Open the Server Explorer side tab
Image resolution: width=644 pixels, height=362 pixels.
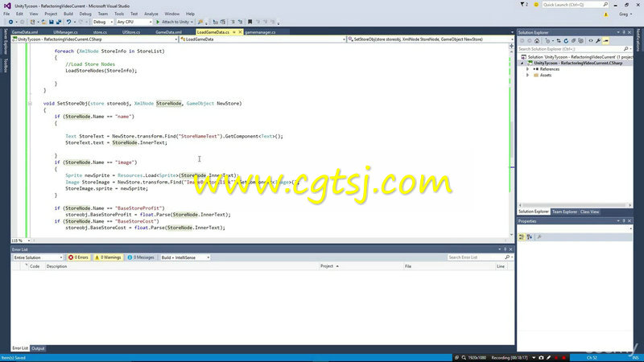(x=6, y=42)
